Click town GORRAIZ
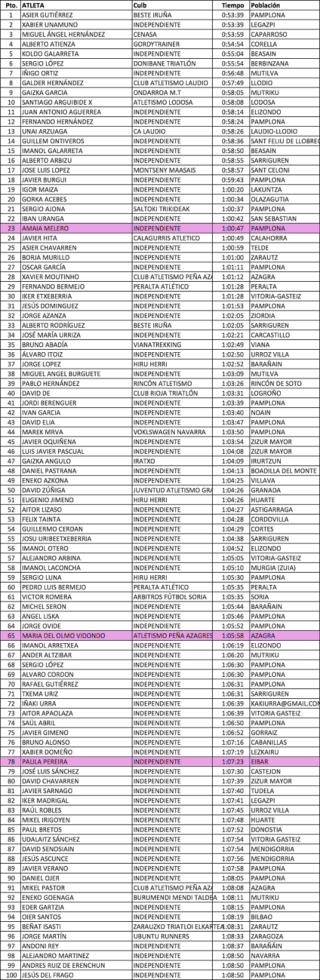The width and height of the screenshot is (320, 980). click(264, 733)
